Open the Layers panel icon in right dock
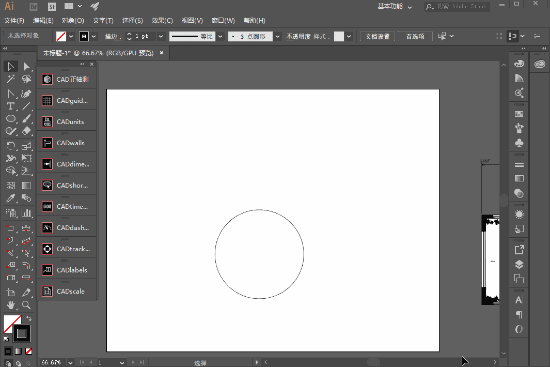 click(x=519, y=264)
